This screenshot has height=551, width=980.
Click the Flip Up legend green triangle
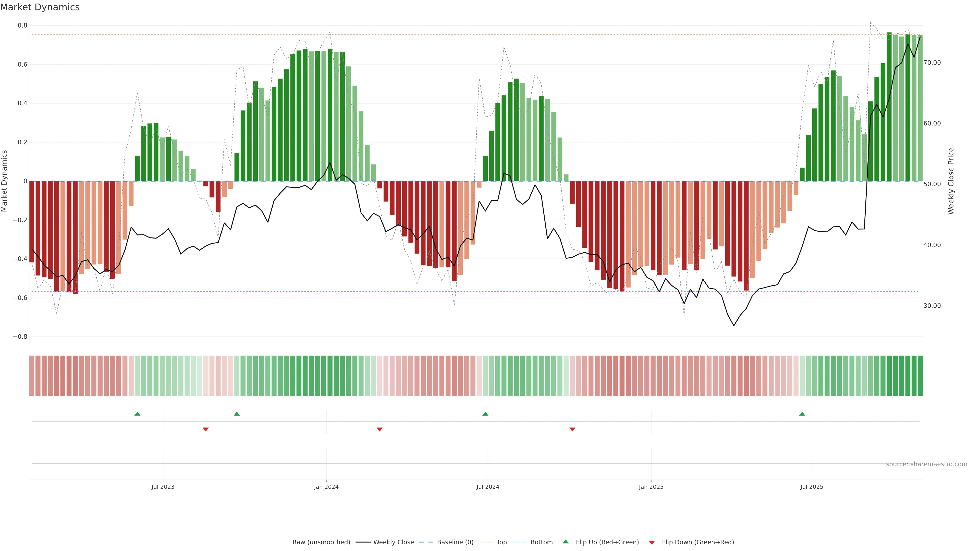coord(566,542)
